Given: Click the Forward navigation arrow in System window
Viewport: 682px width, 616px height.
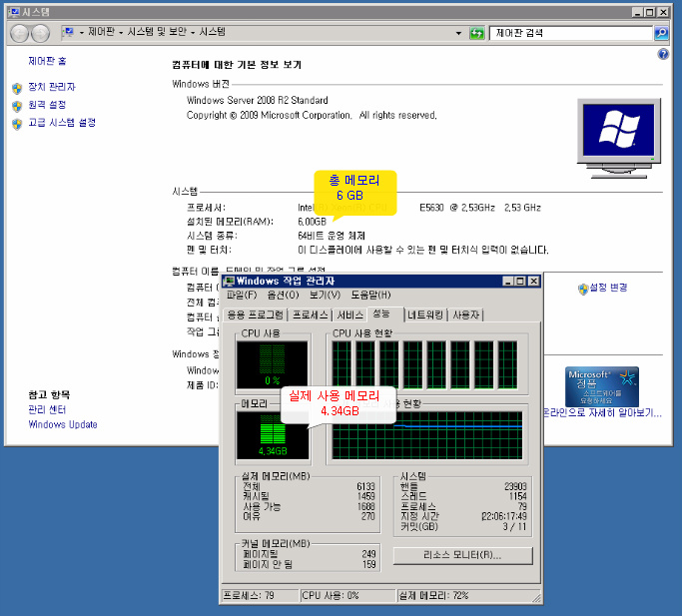Looking at the screenshot, I should click(41, 34).
